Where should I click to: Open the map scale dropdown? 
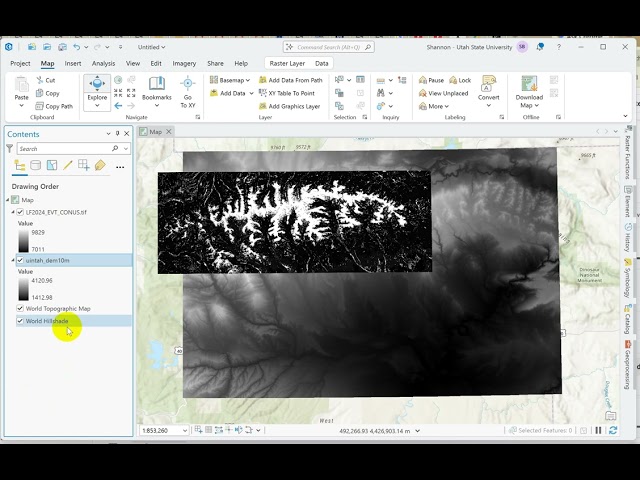(x=185, y=430)
